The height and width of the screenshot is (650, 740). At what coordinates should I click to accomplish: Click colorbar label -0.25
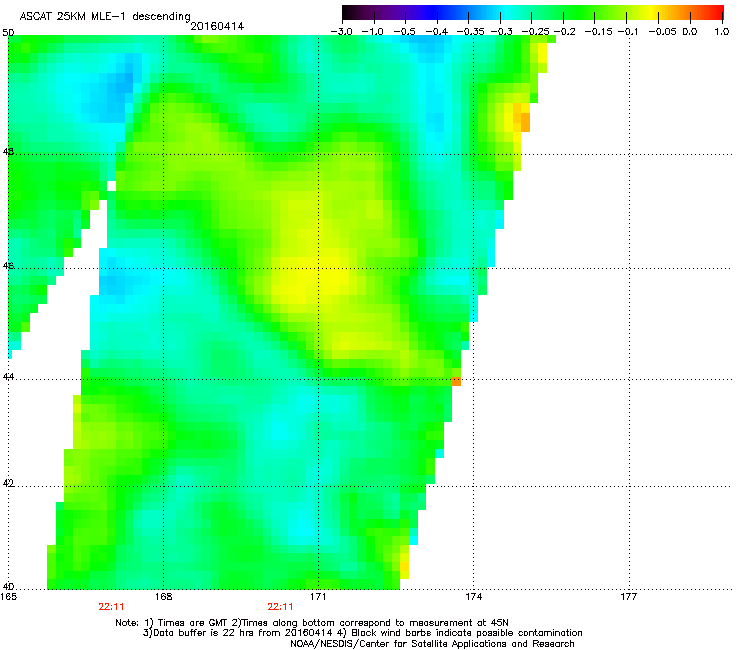click(x=535, y=32)
